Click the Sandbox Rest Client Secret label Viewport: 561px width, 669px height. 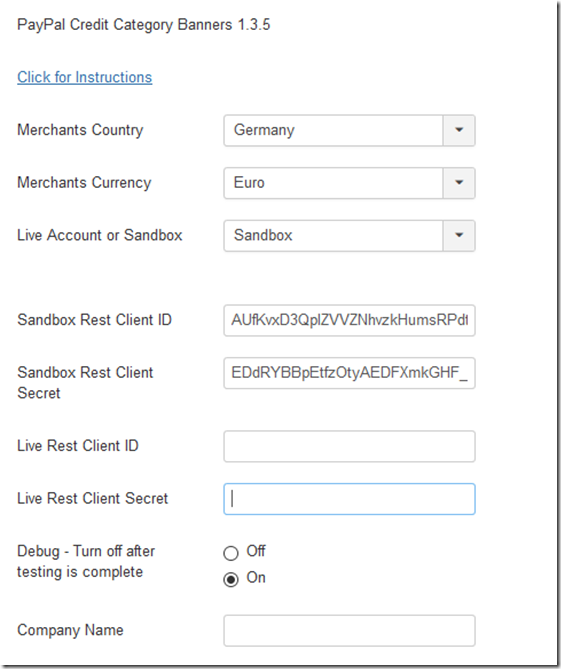coord(85,383)
